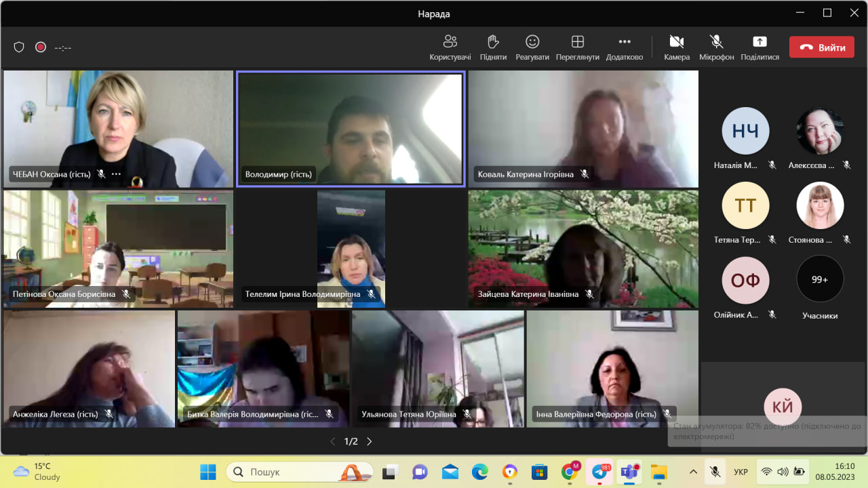Click the НЧ avatar of Наталія
Viewport: 868px width, 488px height.
pos(745,131)
